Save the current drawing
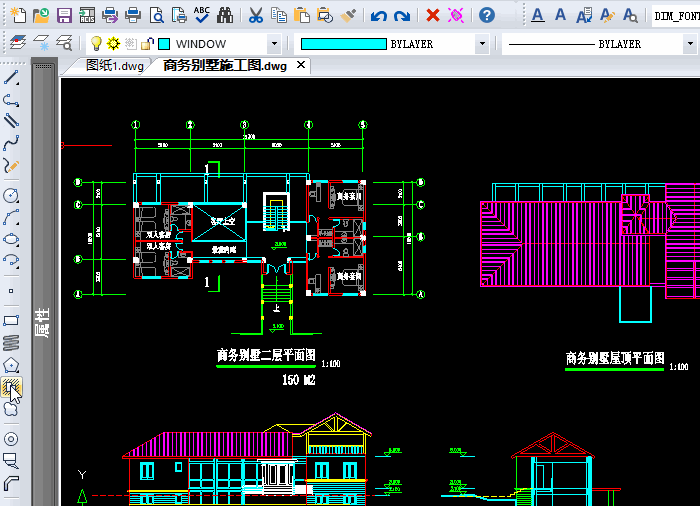 click(64, 15)
